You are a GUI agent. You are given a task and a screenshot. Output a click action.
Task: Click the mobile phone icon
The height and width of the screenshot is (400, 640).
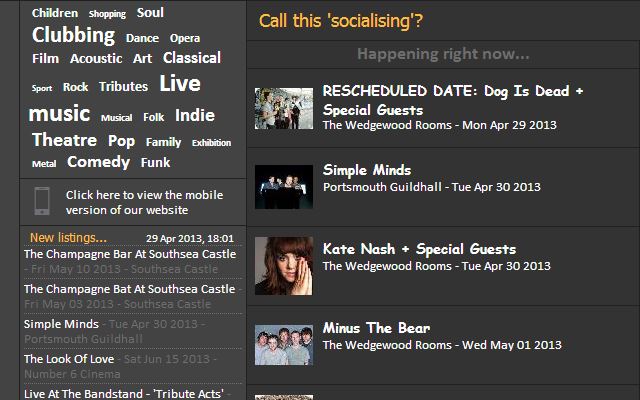(x=42, y=201)
